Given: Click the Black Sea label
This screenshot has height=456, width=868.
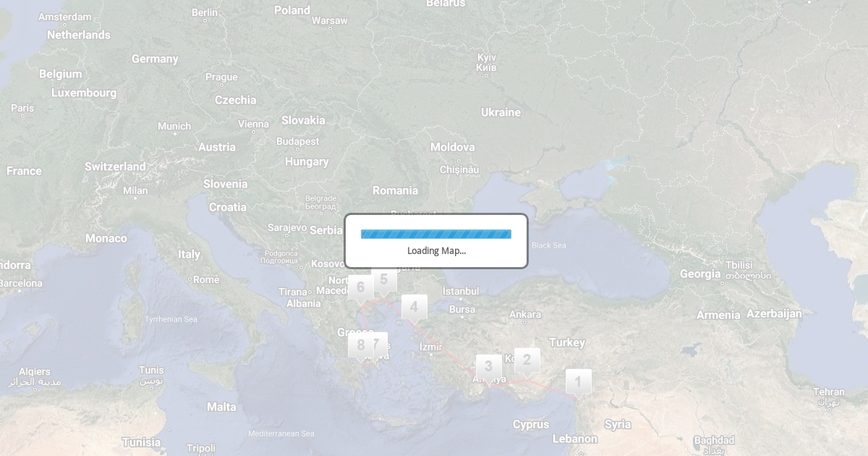Looking at the screenshot, I should pos(549,245).
